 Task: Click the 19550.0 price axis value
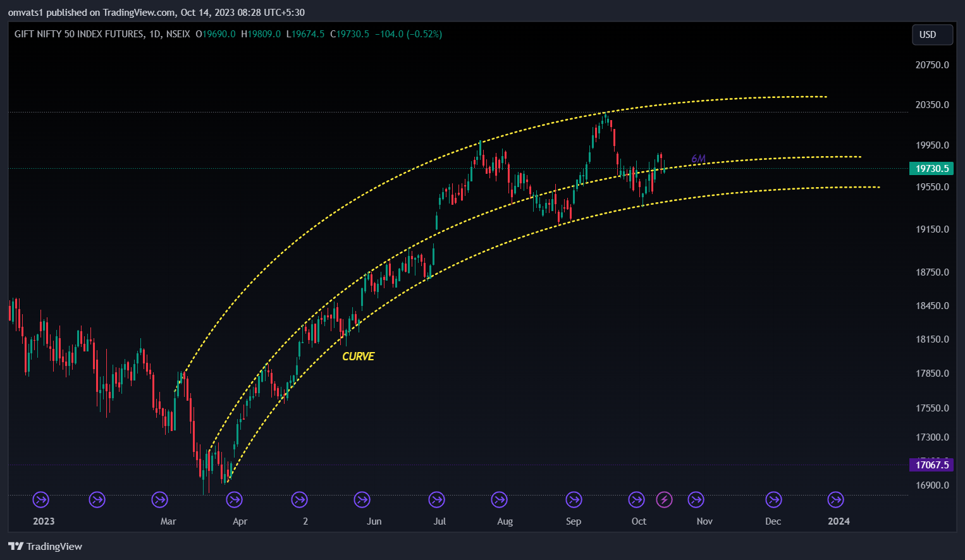tap(932, 187)
